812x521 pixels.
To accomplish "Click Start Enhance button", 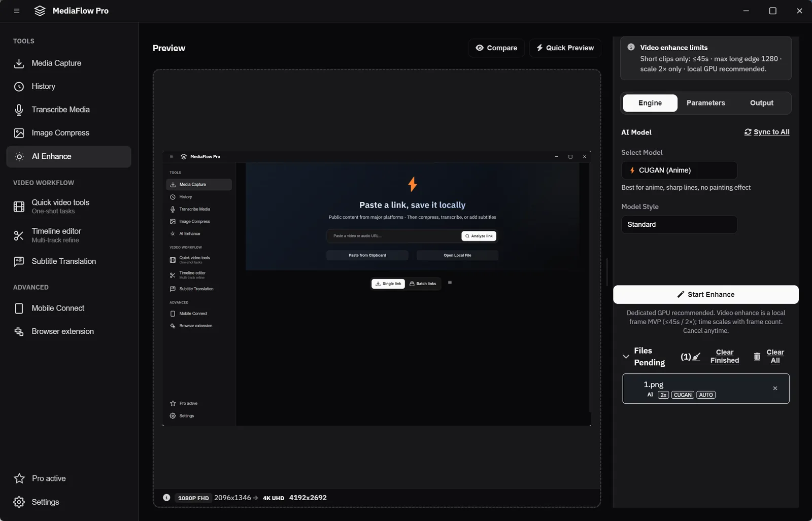I will 706,295.
